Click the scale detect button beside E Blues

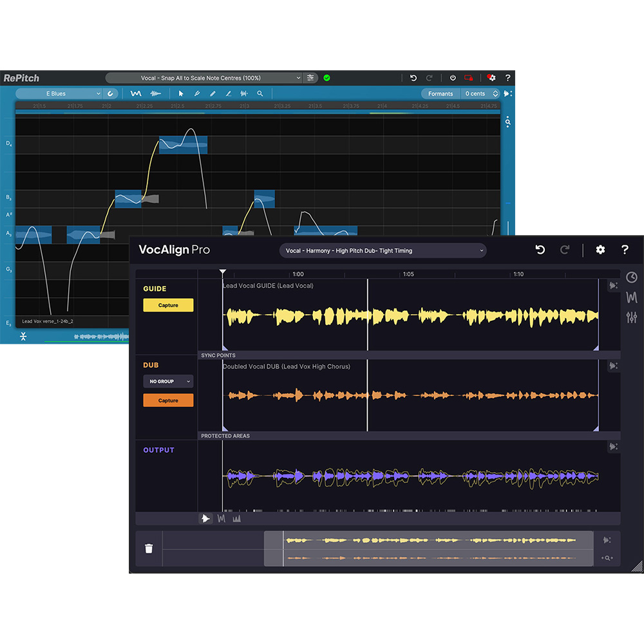(111, 93)
